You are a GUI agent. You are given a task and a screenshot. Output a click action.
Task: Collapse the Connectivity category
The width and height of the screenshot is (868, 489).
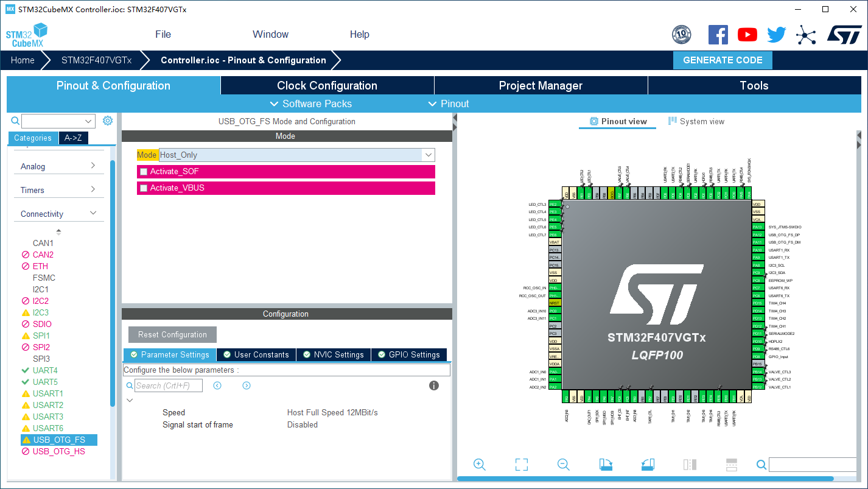pyautogui.click(x=59, y=214)
